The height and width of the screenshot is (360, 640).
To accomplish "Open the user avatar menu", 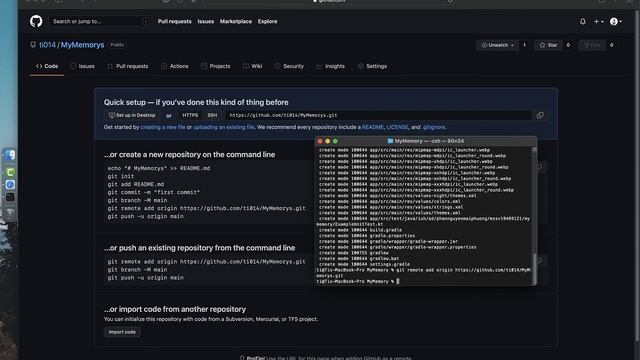I will 616,21.
